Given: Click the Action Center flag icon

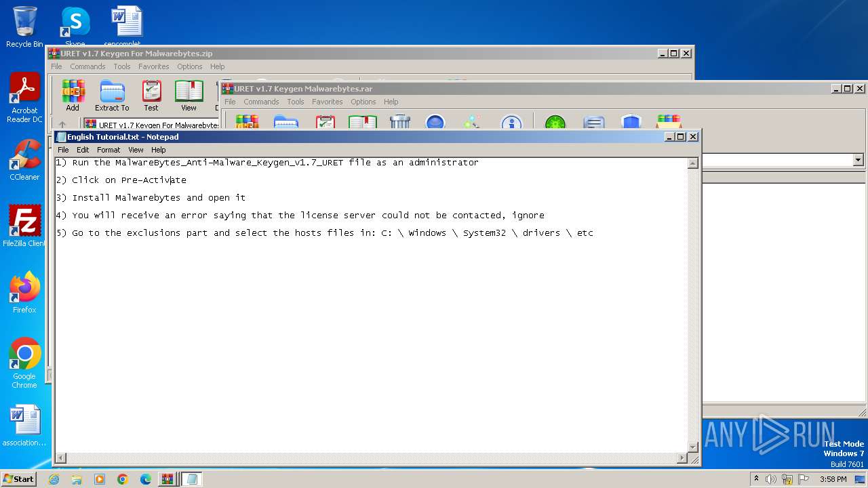Looking at the screenshot, I should coord(804,479).
